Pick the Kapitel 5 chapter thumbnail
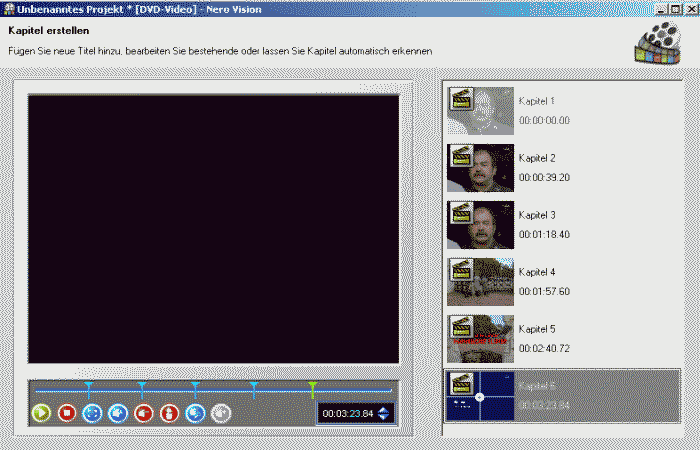 click(480, 339)
